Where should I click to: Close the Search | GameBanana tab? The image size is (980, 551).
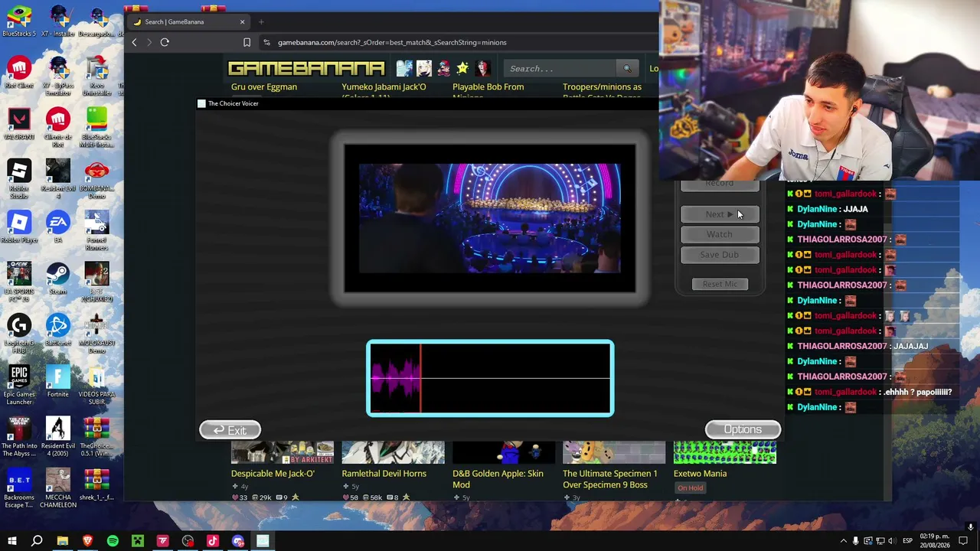point(242,21)
